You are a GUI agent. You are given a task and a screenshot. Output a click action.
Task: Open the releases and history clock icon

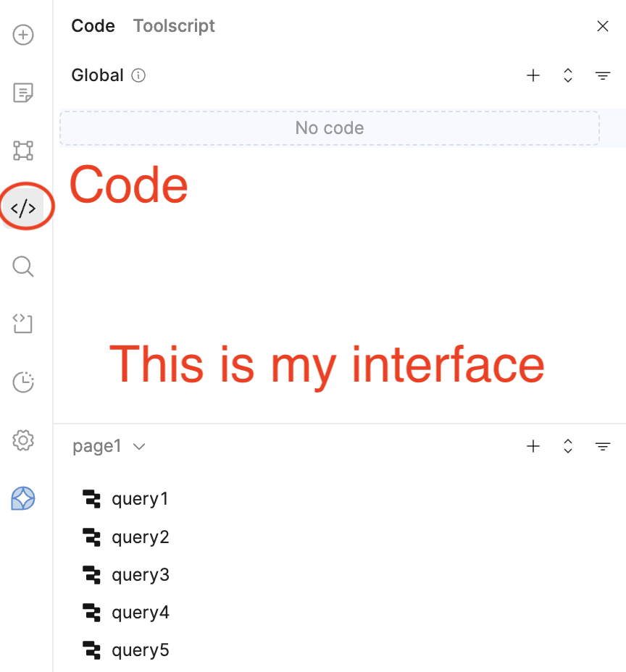tap(23, 382)
